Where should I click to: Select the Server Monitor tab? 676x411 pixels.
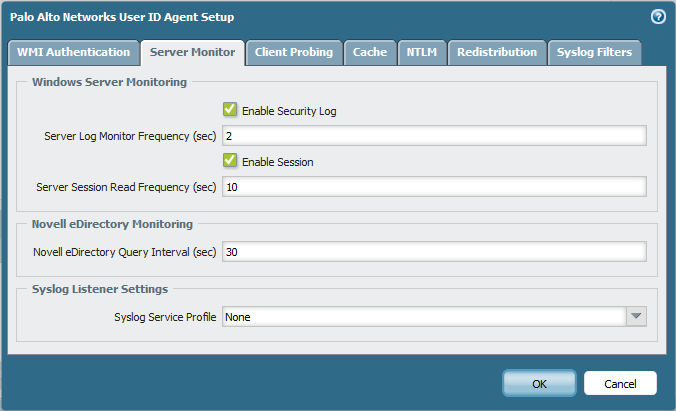[191, 52]
